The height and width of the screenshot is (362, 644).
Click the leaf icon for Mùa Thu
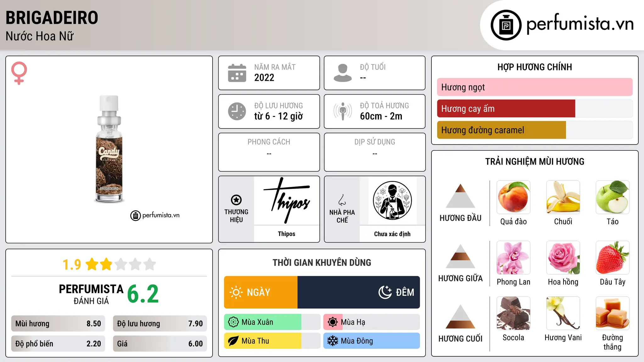[233, 341]
